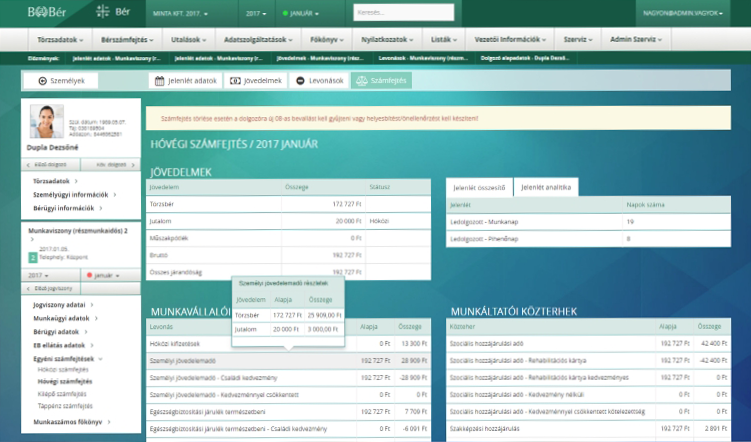Click the Szociális hozzájárulási adó row
Viewport: 751px width, 442px height.
coord(588,343)
